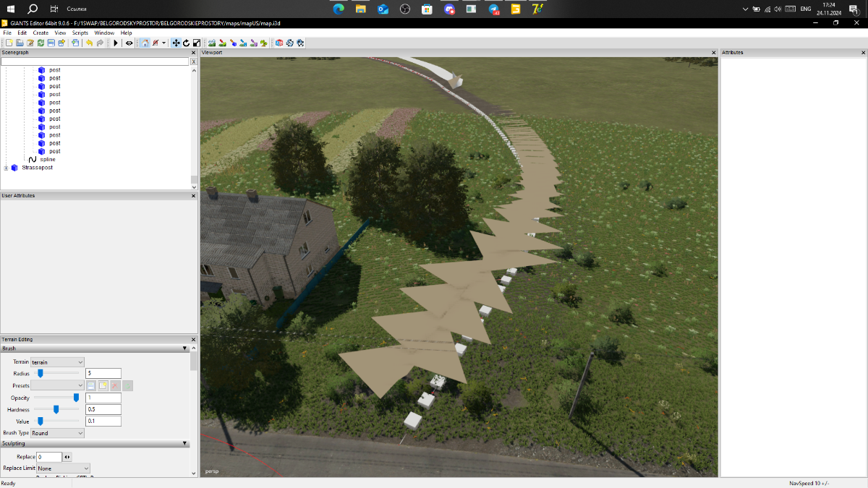The height and width of the screenshot is (488, 868).
Task: Click the Radius value input field
Action: click(103, 373)
